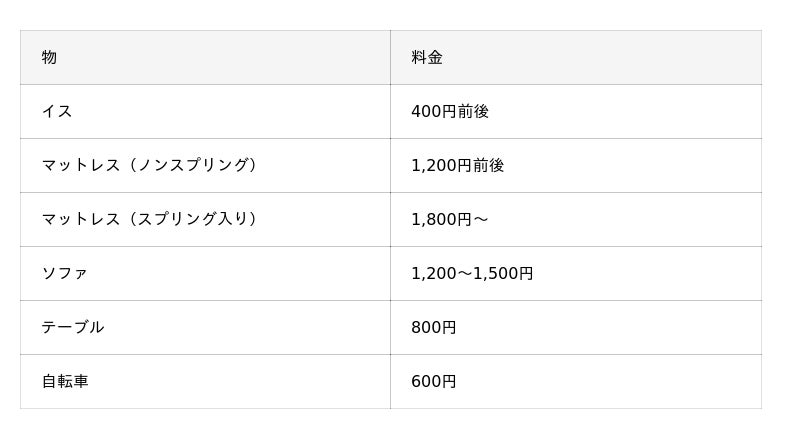
Task: Click the 料金 column header
Action: coord(427,58)
